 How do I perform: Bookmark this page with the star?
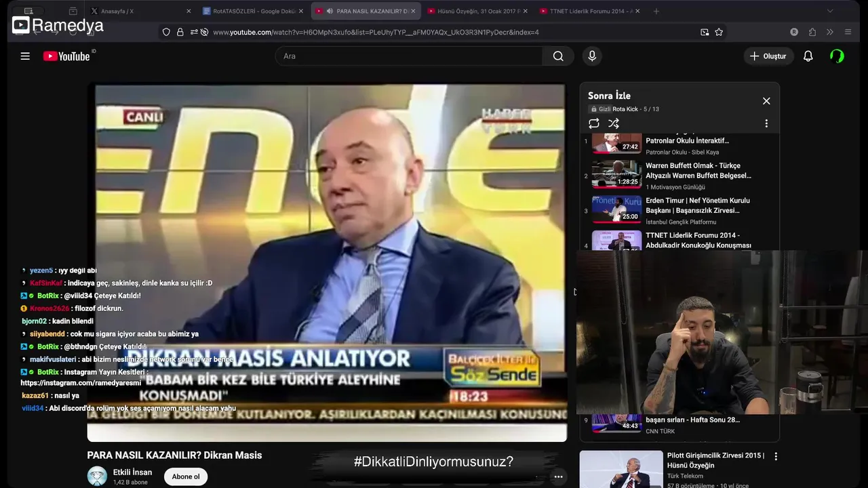(x=719, y=32)
